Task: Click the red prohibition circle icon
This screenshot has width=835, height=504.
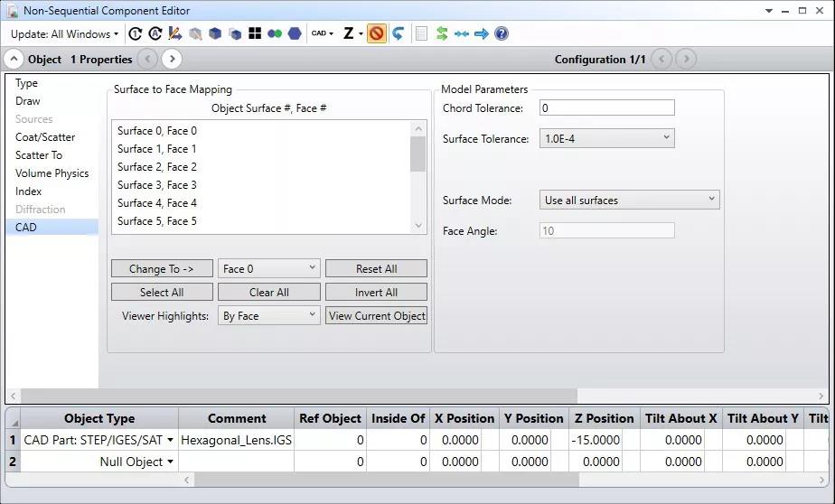Action: pos(376,34)
